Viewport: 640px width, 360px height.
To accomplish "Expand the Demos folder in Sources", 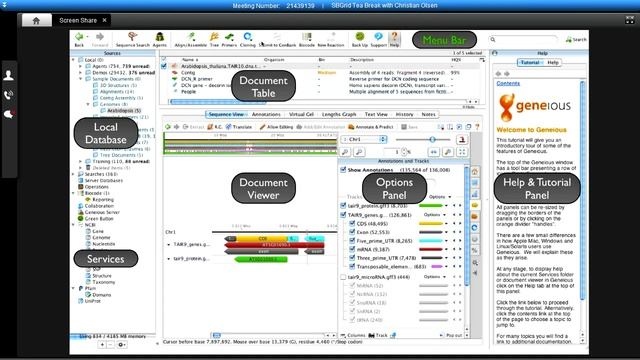I will pos(80,72).
